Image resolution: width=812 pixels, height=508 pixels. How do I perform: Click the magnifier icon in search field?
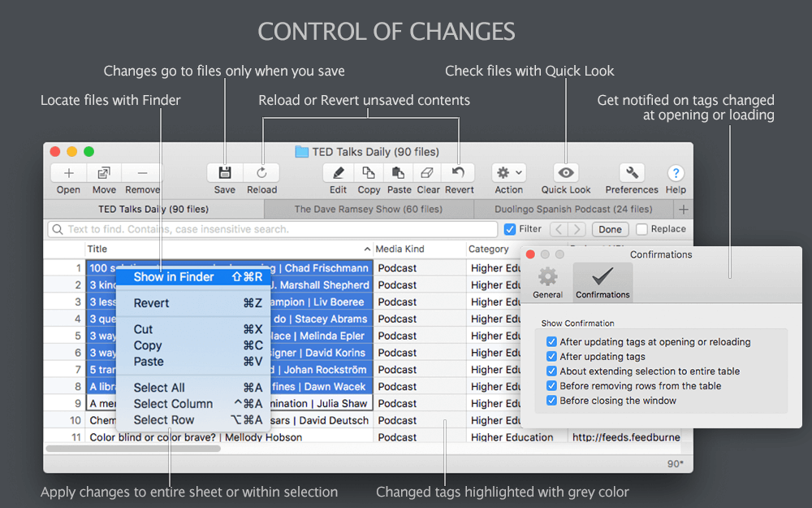(58, 229)
